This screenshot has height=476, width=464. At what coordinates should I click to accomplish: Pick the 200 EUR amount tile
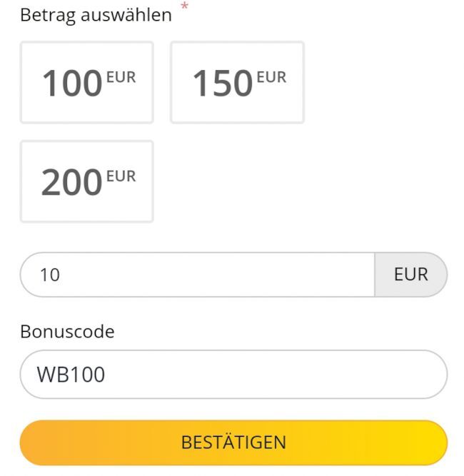pos(86,181)
